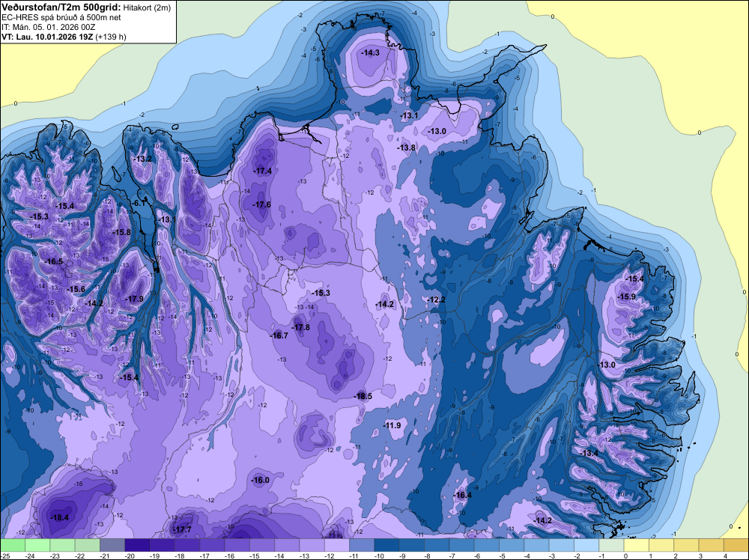The width and height of the screenshot is (749, 560).
Task: Select the -18.4 temperature value
Action: click(x=60, y=517)
